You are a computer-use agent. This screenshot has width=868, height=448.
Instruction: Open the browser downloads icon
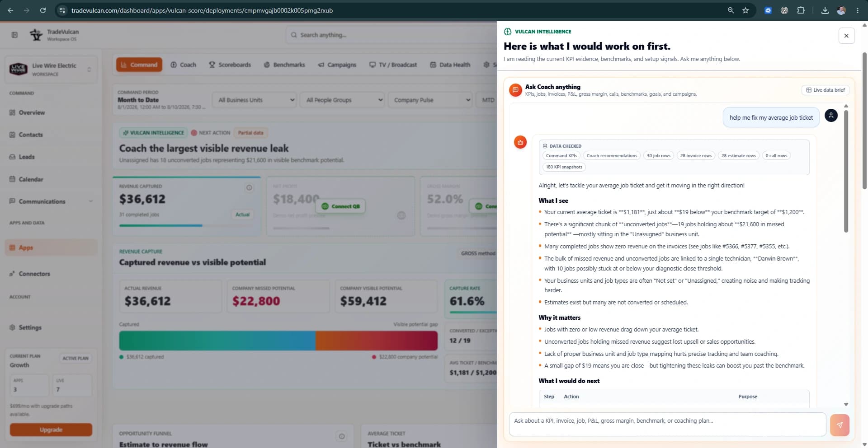pyautogui.click(x=825, y=10)
